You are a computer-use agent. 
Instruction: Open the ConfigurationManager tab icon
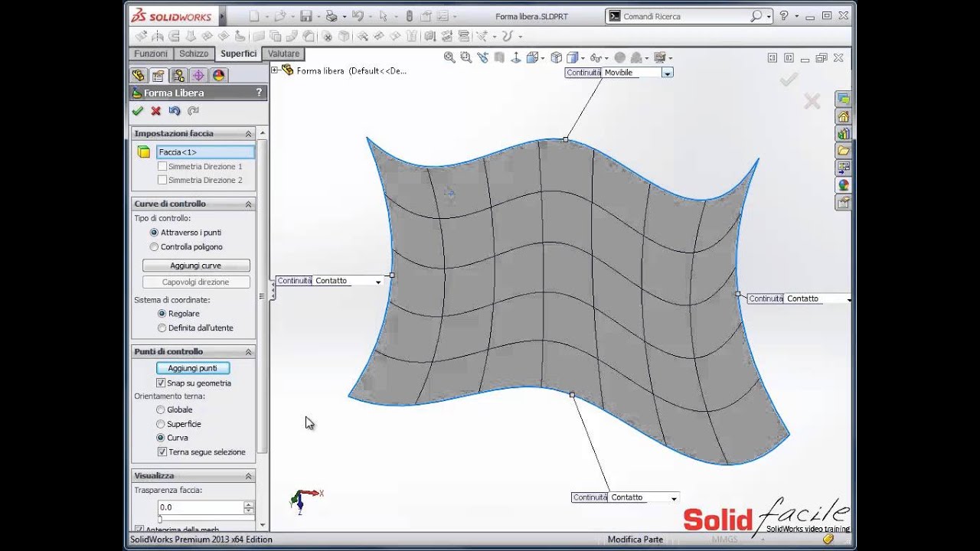tap(178, 75)
